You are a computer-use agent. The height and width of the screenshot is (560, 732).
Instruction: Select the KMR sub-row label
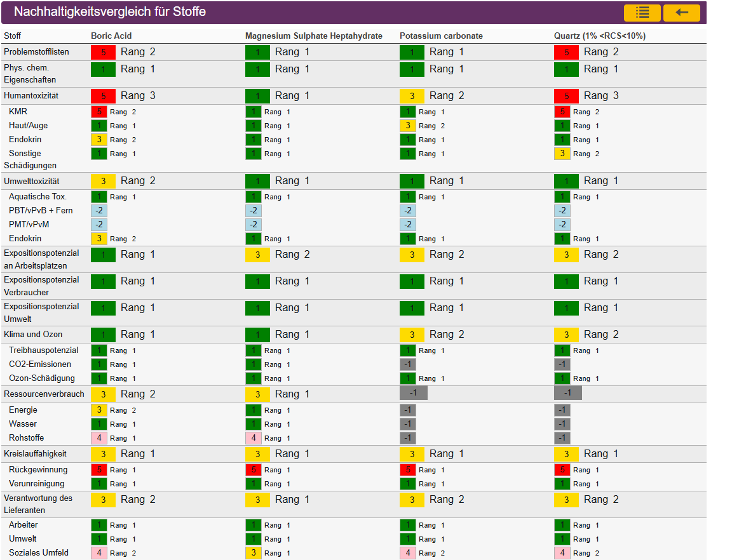[x=18, y=112]
